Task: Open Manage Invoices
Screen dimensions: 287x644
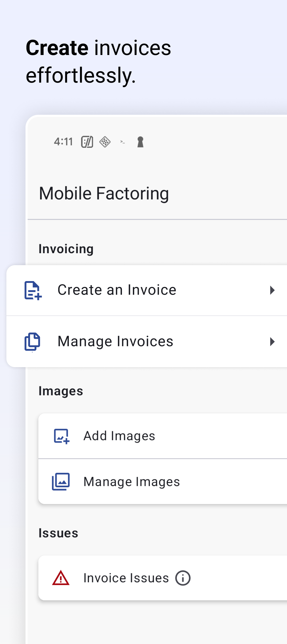Action: (x=147, y=342)
